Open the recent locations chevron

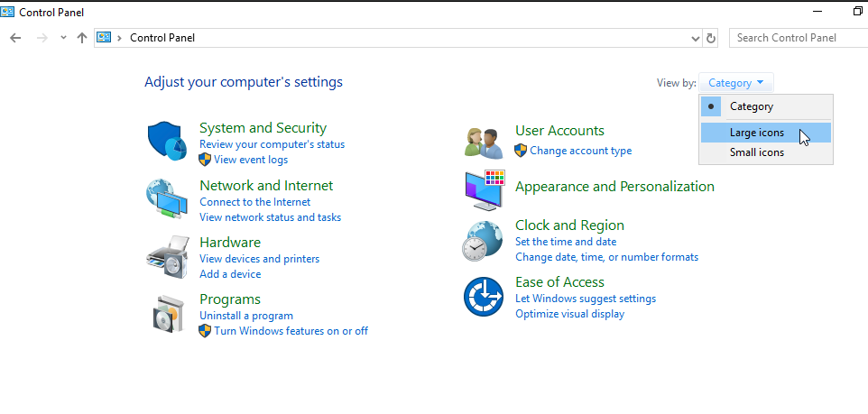(63, 38)
